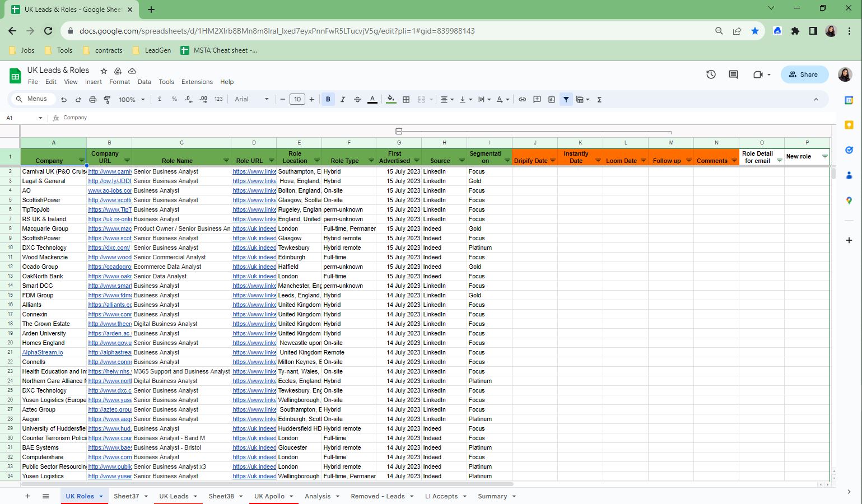Image resolution: width=862 pixels, height=504 pixels.
Task: Click the font size input field
Action: point(297,100)
